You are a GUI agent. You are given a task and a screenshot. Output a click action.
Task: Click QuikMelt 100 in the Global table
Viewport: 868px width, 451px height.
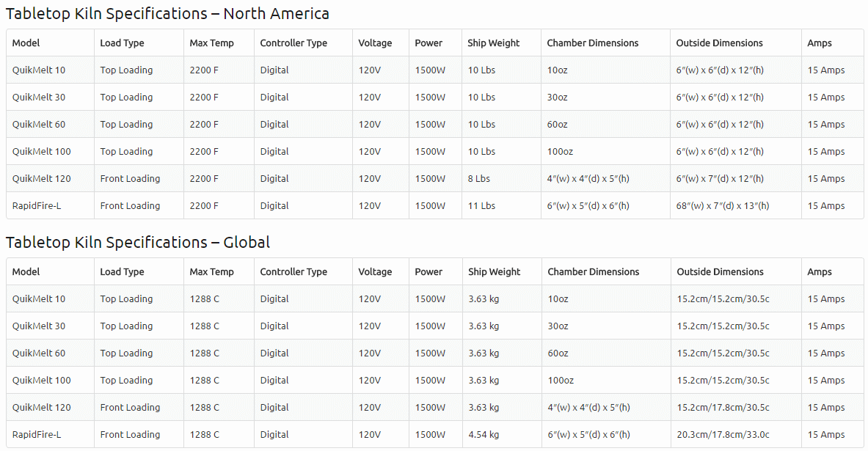(x=42, y=380)
